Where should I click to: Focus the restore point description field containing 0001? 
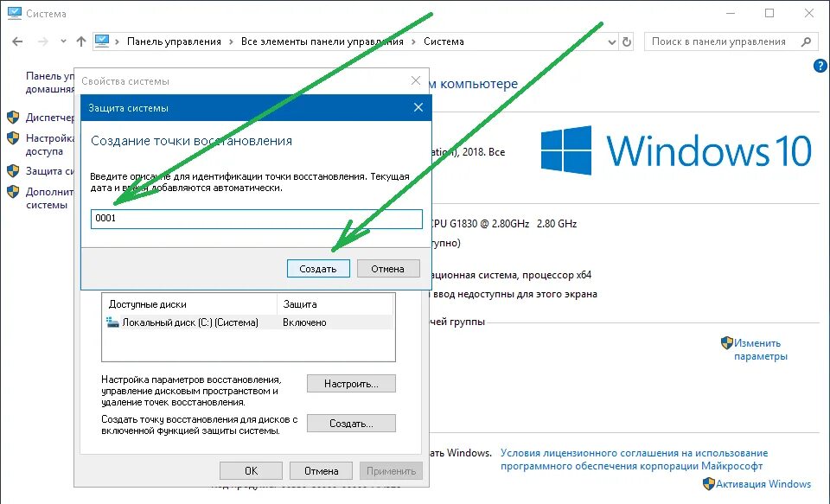257,219
